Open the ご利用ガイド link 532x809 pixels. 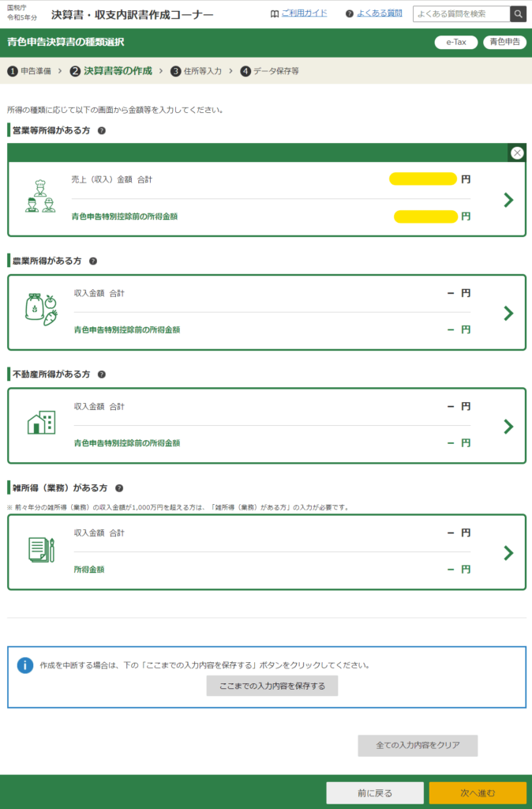coord(298,13)
